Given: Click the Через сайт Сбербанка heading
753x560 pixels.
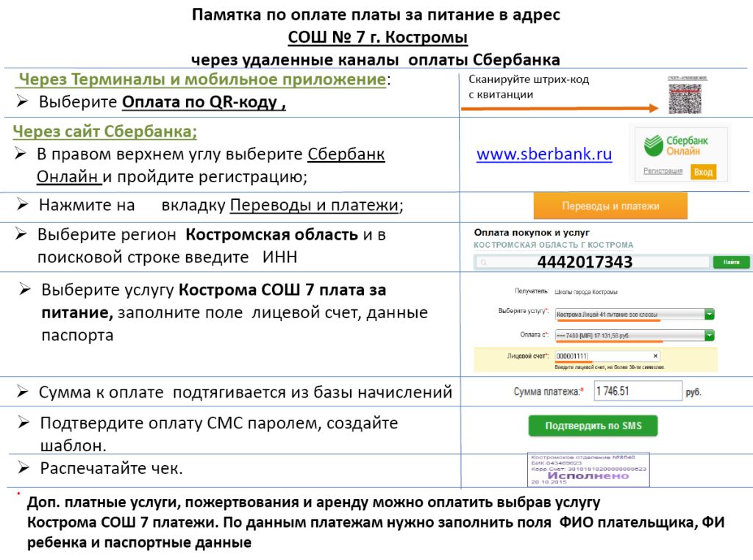Looking at the screenshot, I should [x=104, y=132].
